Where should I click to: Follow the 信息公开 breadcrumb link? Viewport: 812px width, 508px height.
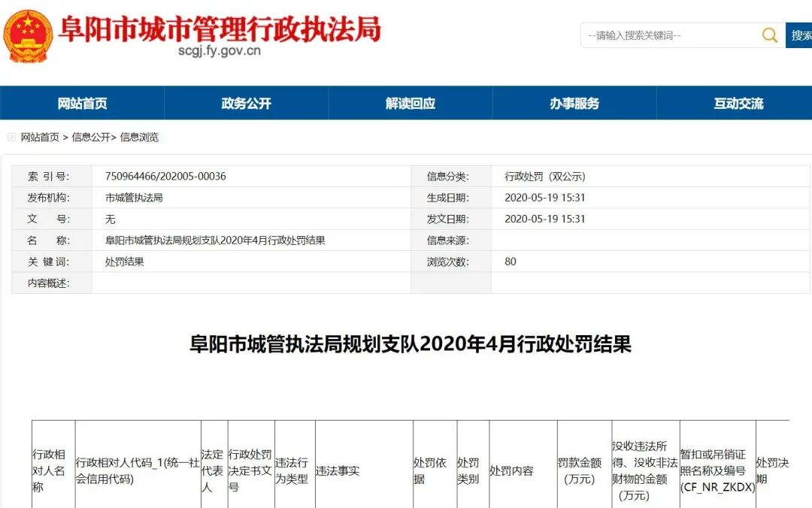tap(91, 138)
